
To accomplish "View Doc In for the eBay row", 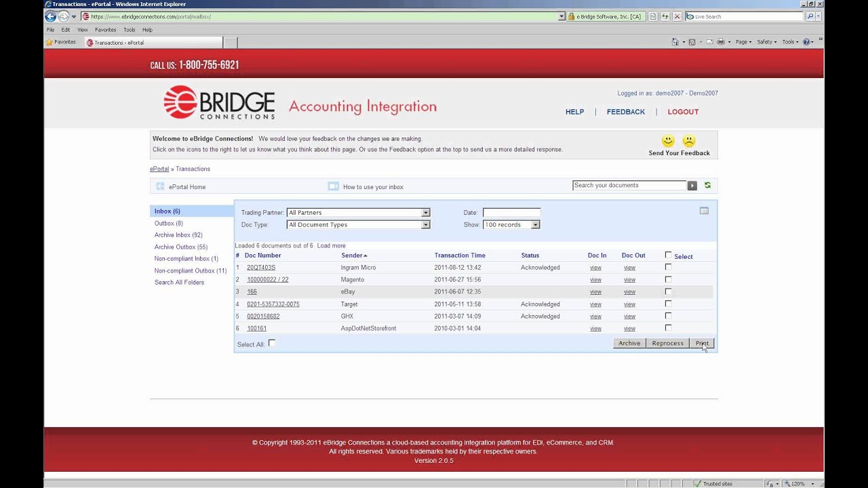I will (595, 292).
